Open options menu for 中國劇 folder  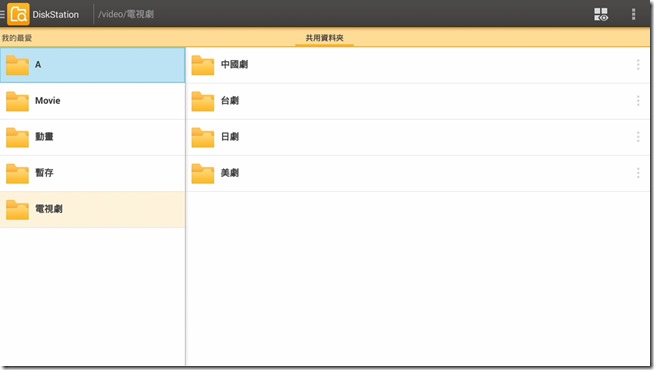[x=638, y=65]
